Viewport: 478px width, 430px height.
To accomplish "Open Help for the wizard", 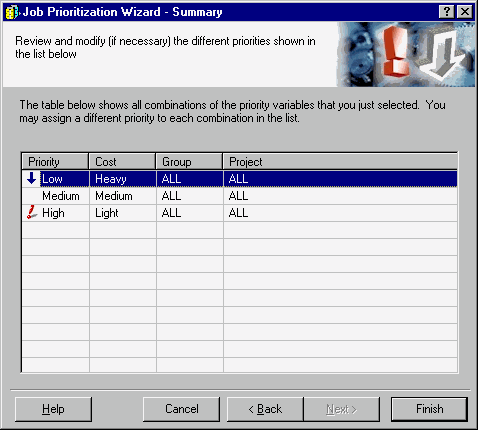I will pyautogui.click(x=53, y=409).
